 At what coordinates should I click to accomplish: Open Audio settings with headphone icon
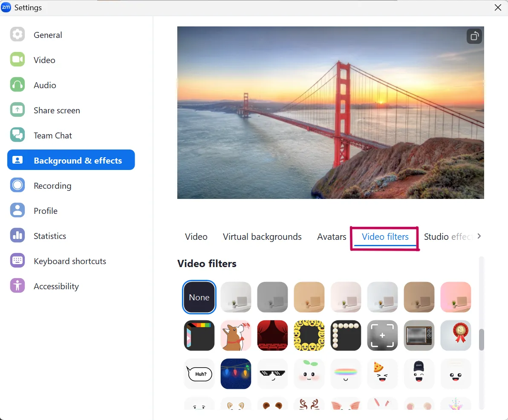tap(45, 85)
